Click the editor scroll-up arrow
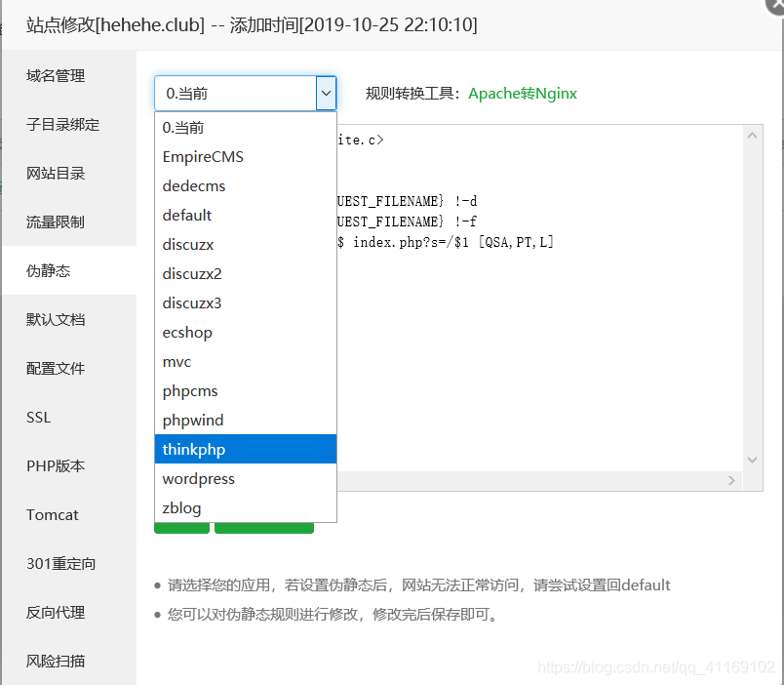Viewport: 784px width, 685px height. tap(752, 135)
